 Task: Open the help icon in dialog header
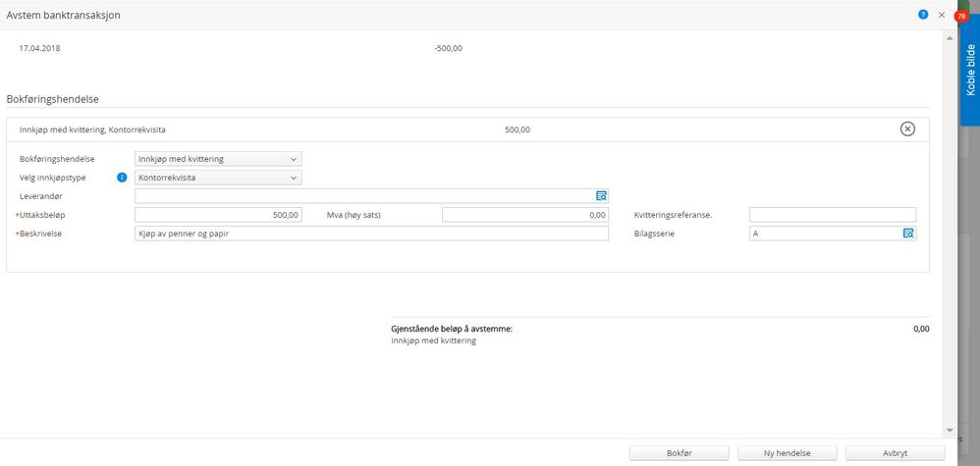tap(923, 15)
